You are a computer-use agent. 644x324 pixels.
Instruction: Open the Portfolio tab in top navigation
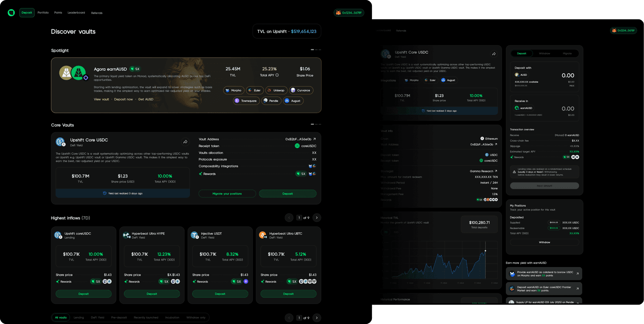tap(43, 13)
